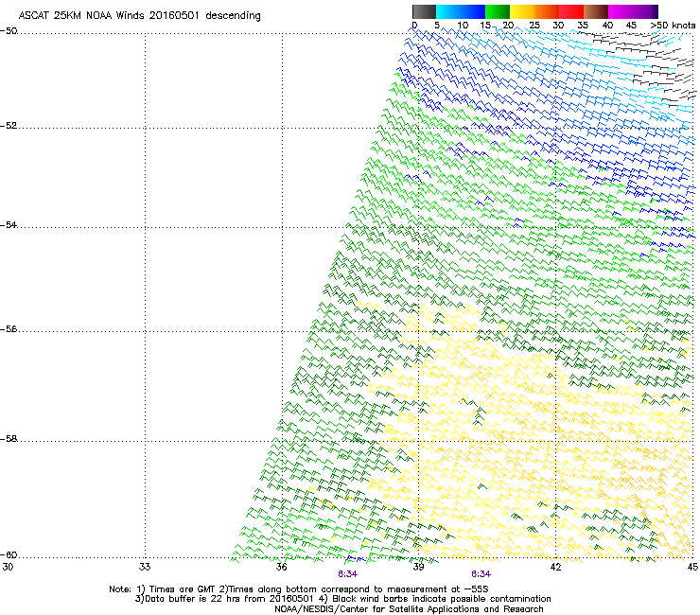Select the longitude 39 axis label
Viewport: 700px width, 615px height.
(x=418, y=567)
